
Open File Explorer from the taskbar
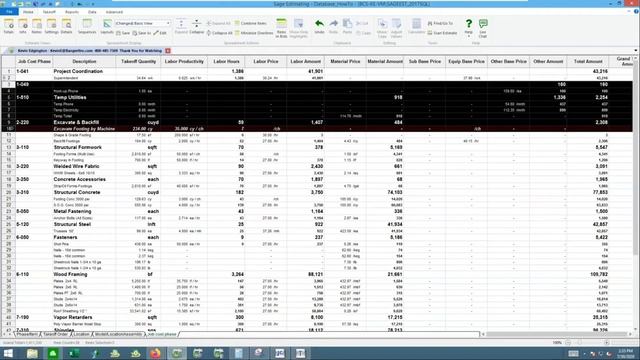tap(32, 353)
